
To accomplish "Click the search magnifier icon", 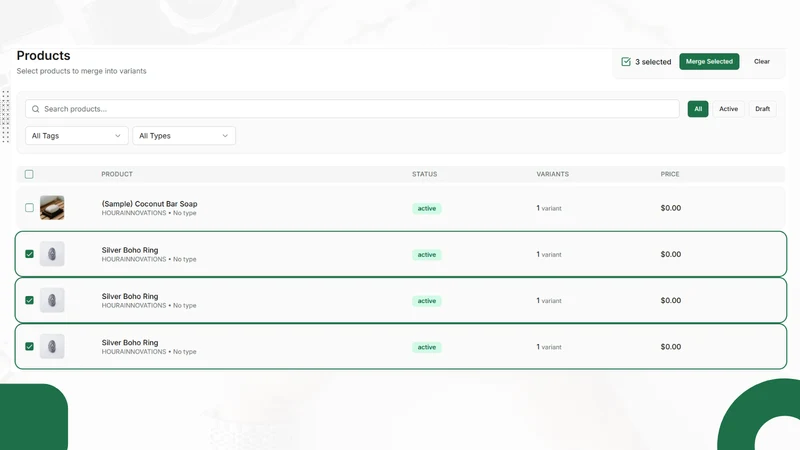I will point(36,109).
